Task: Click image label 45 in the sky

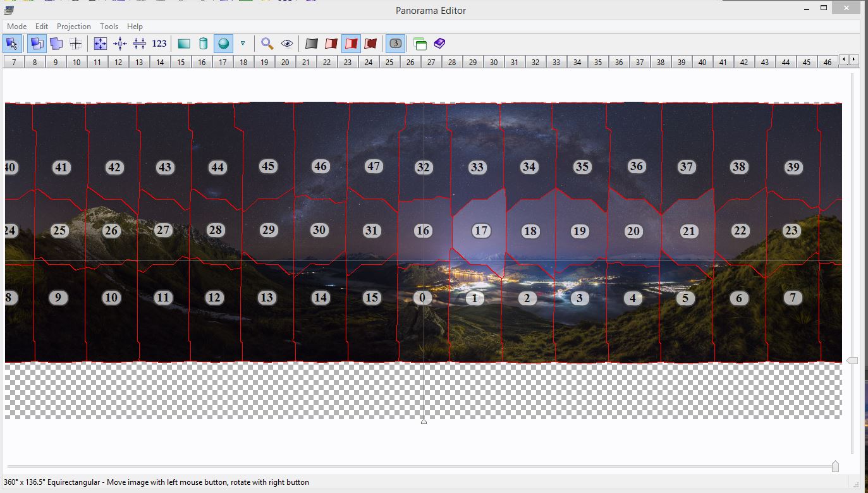Action: click(268, 166)
